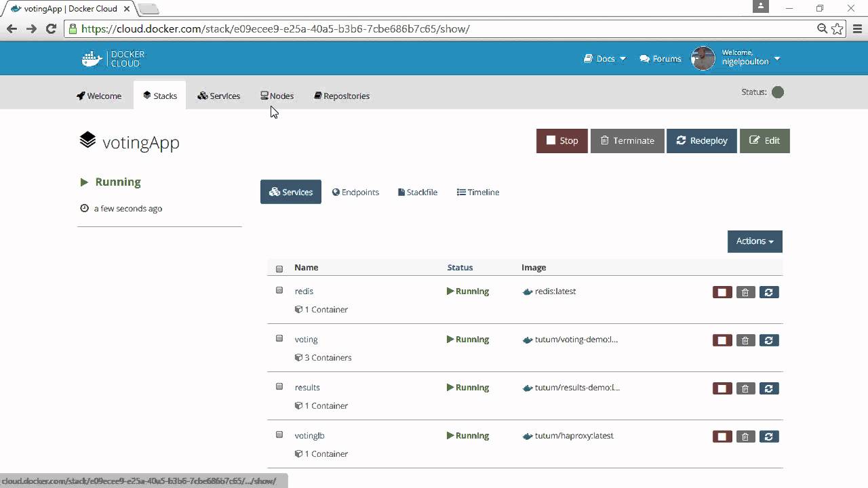Redeploy the voting service via its refresh icon
Screen dimensions: 868x488
tap(769, 340)
